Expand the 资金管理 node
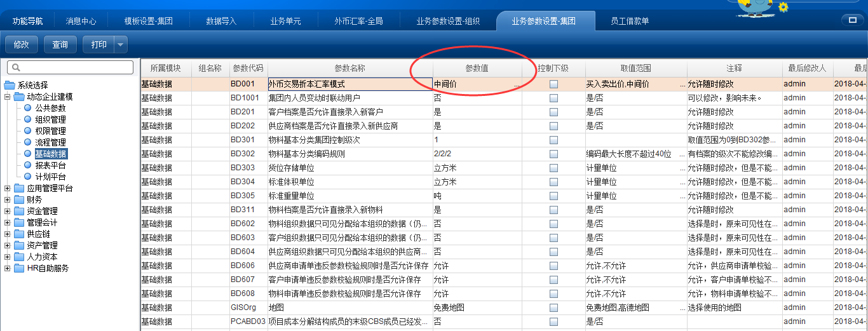This screenshot has height=331, width=868. 8,211
